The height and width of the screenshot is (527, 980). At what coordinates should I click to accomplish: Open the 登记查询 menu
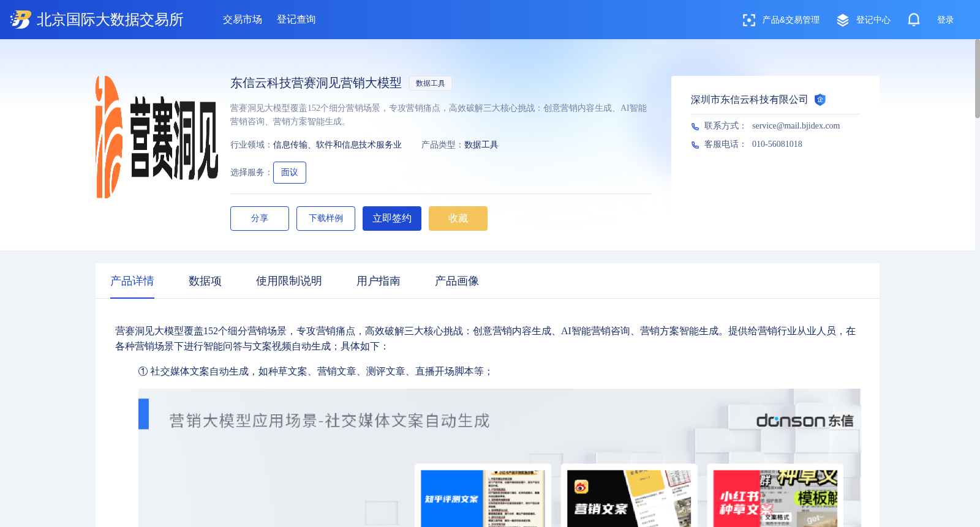[296, 20]
